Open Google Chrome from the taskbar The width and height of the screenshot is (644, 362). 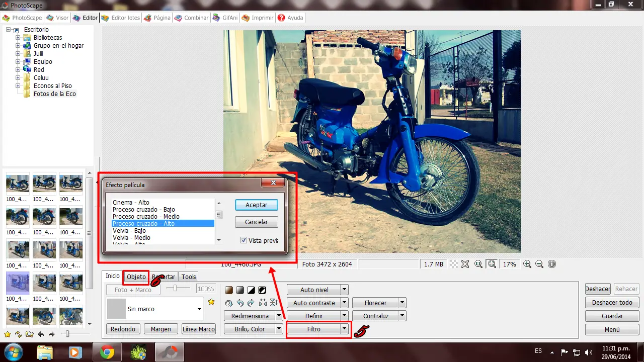(x=107, y=352)
